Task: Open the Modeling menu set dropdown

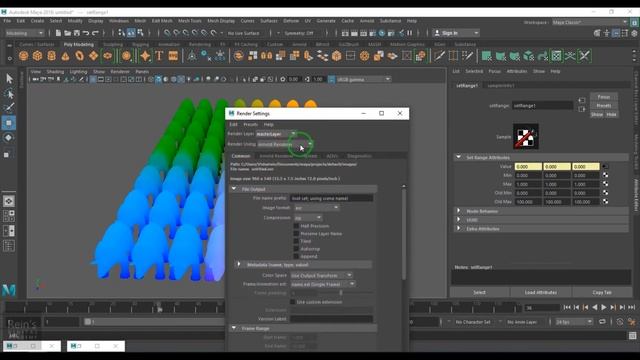Action: 24,33
